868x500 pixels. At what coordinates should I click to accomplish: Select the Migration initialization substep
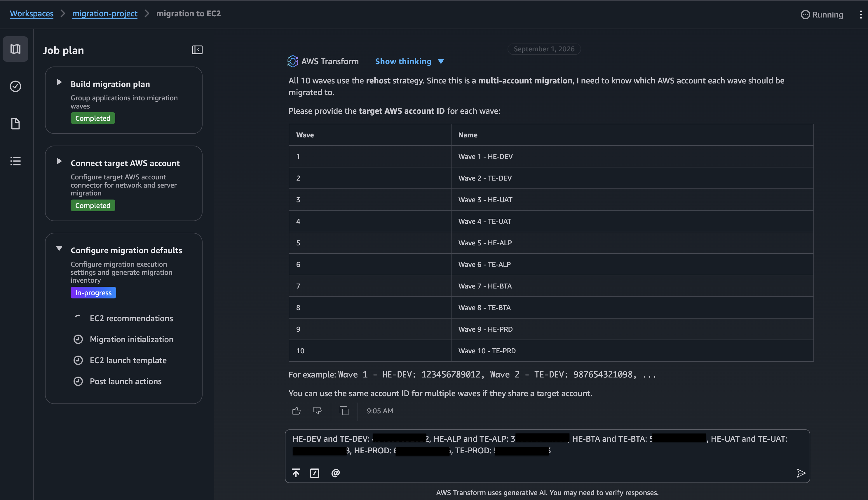(x=132, y=339)
